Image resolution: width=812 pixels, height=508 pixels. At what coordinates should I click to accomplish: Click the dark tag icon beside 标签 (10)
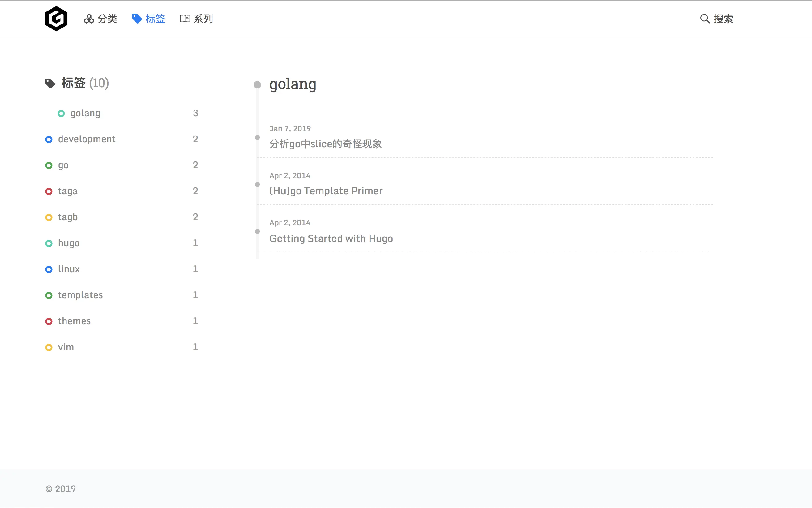50,83
